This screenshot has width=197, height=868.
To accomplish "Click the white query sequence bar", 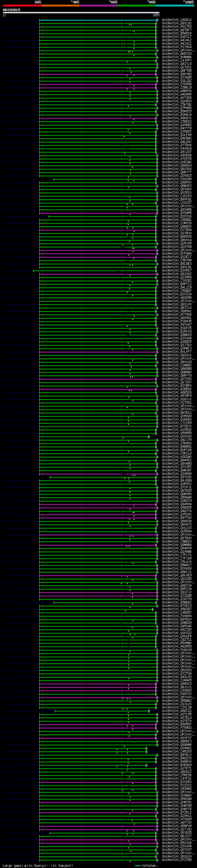I will click(81, 13).
